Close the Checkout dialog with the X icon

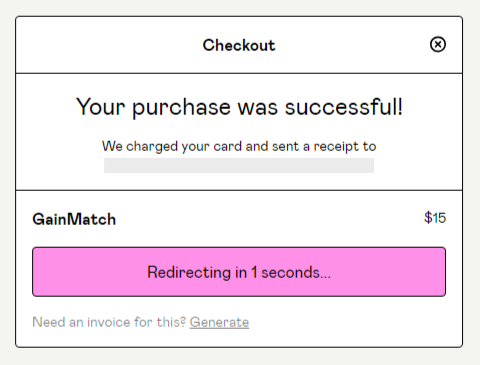pyautogui.click(x=438, y=44)
